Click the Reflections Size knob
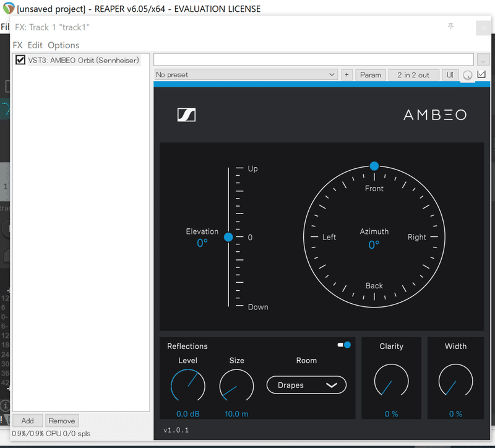 pyautogui.click(x=236, y=386)
